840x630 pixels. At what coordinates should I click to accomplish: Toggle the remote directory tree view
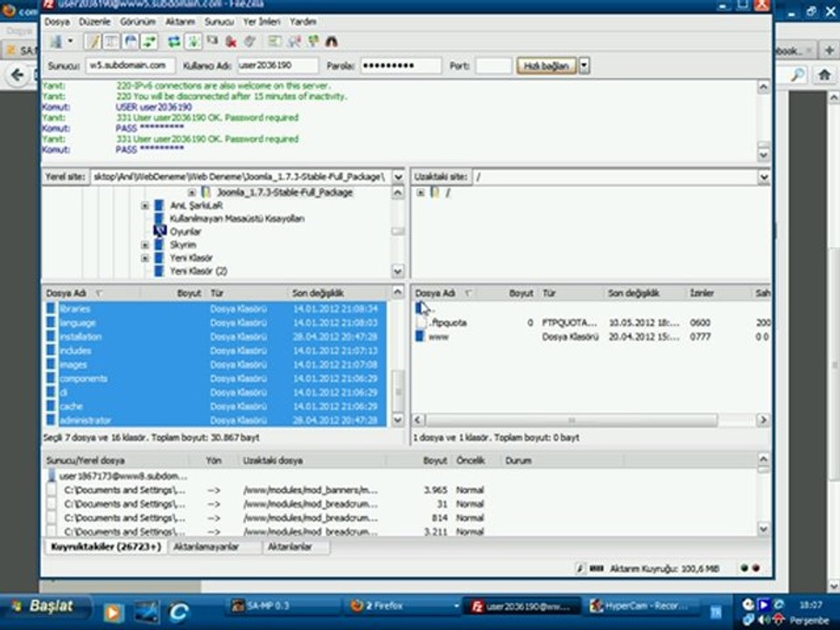[130, 41]
